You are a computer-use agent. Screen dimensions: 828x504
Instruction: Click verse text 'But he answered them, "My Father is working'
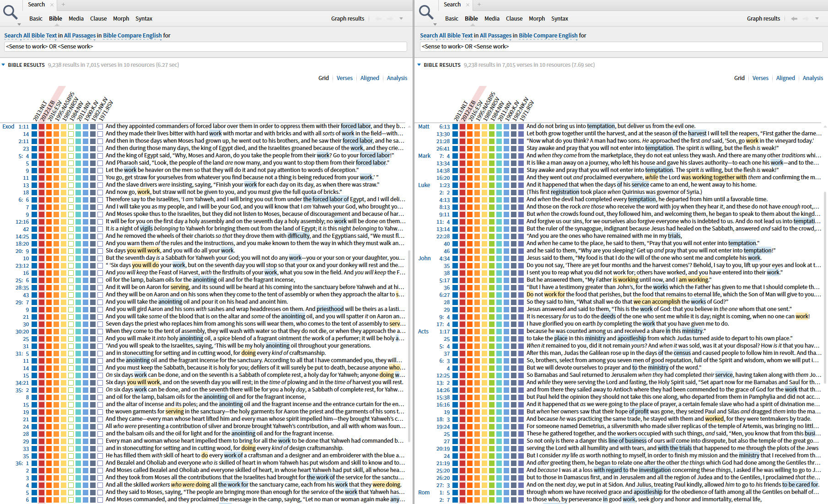[x=618, y=280]
